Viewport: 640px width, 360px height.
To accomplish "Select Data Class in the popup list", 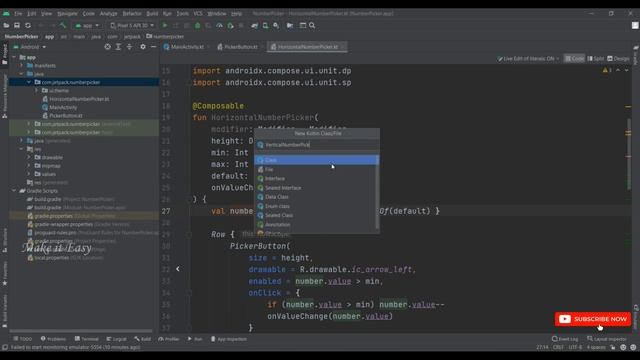I will [x=316, y=197].
